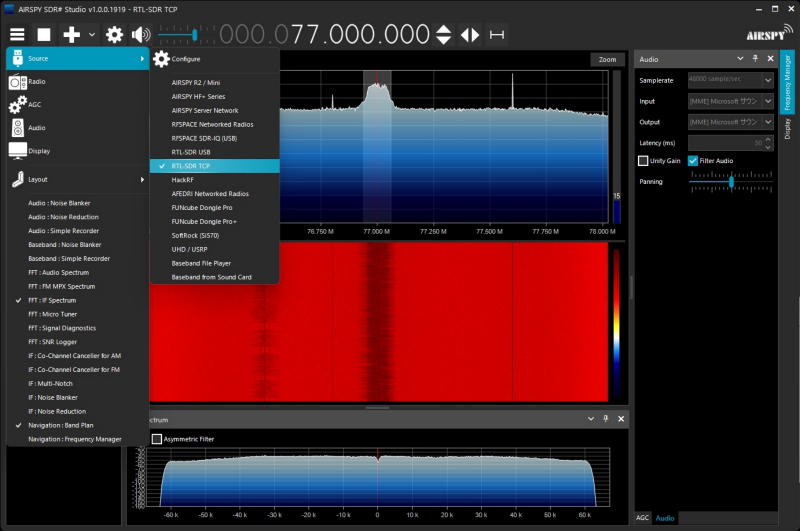
Task: Choose AFEDRI Networked Radios source
Action: (214, 194)
